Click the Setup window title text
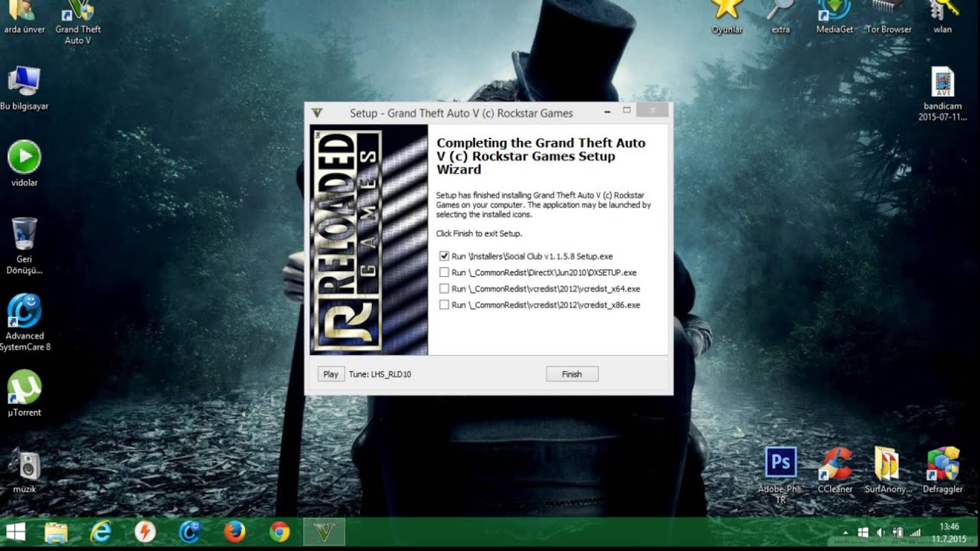The image size is (980, 551). (461, 113)
